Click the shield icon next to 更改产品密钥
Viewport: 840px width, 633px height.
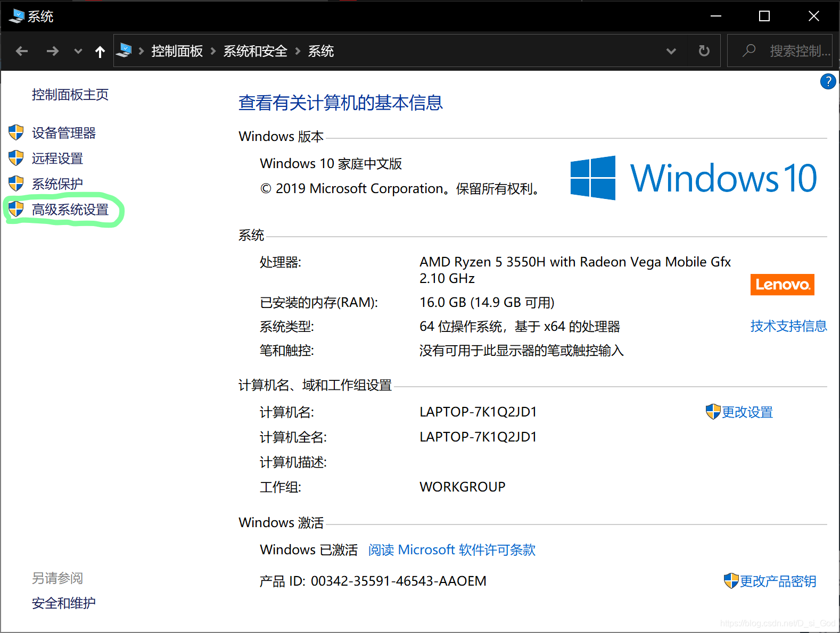[731, 581]
